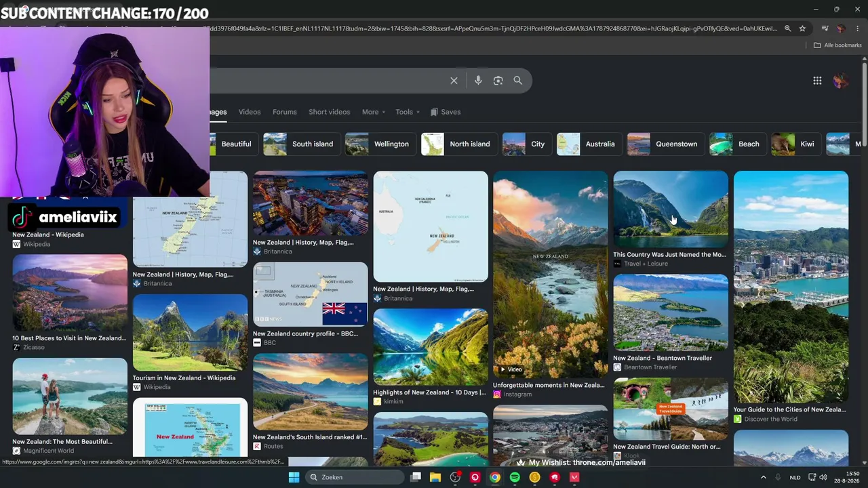Viewport: 868px width, 488px height.
Task: Open the Saves collection
Action: click(x=446, y=112)
